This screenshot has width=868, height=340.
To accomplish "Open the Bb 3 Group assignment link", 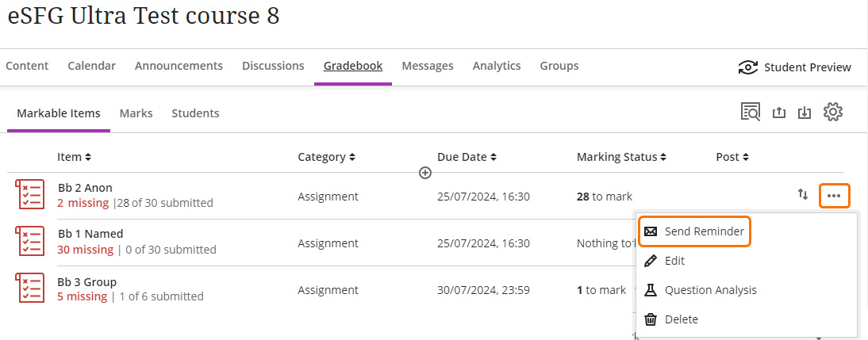I will 87,282.
